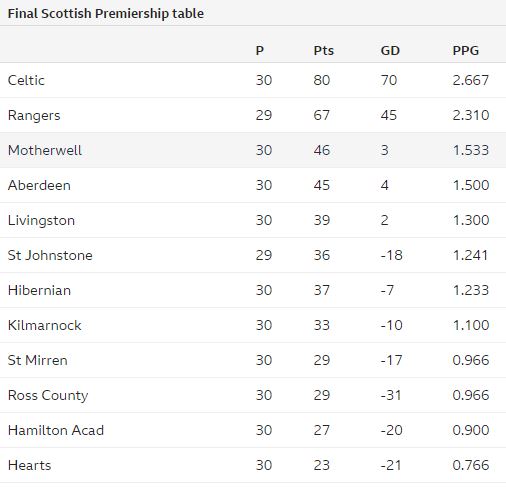Screen dimensions: 506x491
Task: Select the Pts column header
Action: (x=323, y=51)
